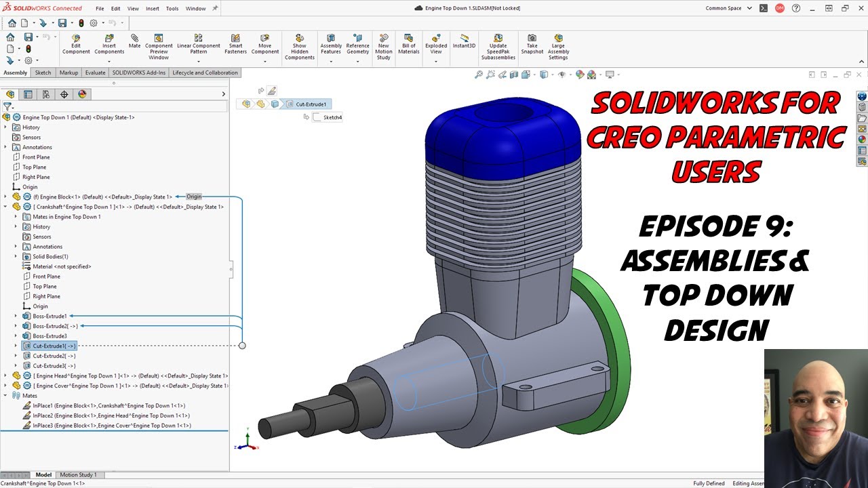Switch to the Evaluate tab

point(95,73)
